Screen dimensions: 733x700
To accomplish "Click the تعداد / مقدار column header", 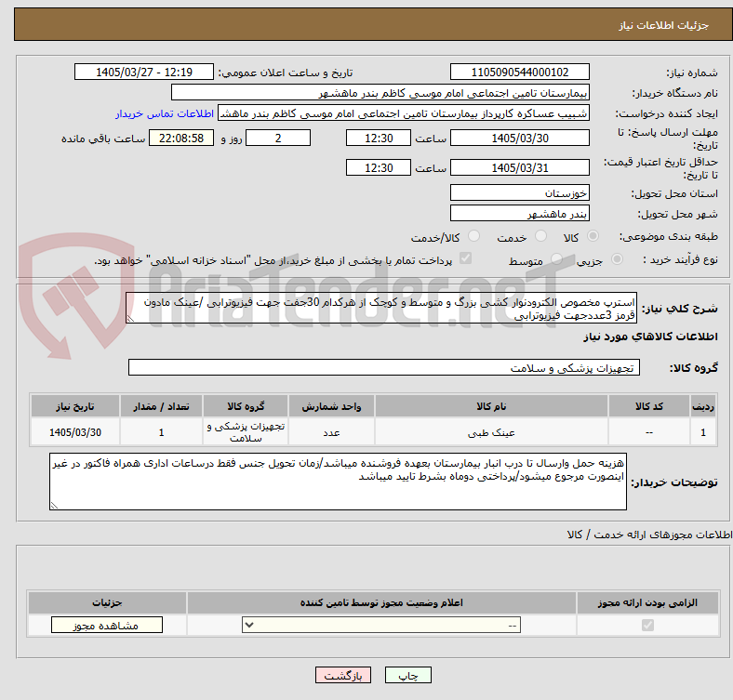I will [x=161, y=406].
